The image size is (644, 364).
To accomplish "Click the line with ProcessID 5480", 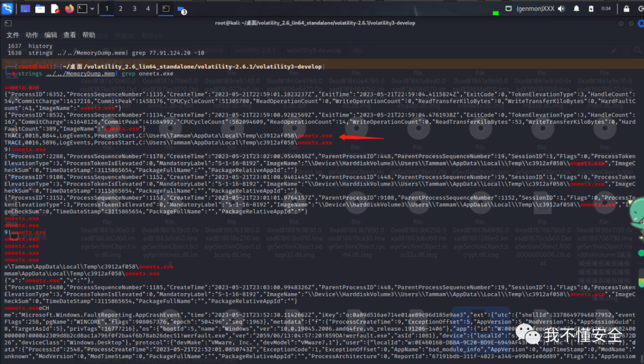I will point(320,294).
